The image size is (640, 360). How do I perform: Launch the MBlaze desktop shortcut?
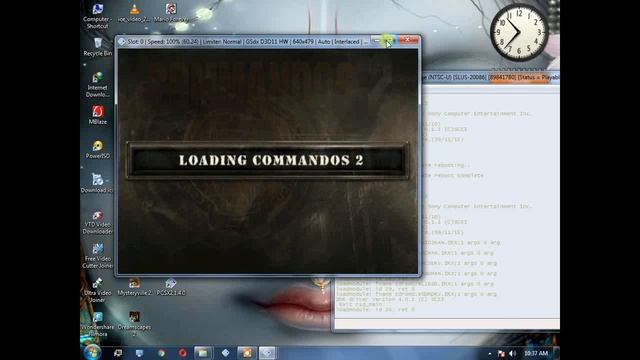pyautogui.click(x=98, y=115)
